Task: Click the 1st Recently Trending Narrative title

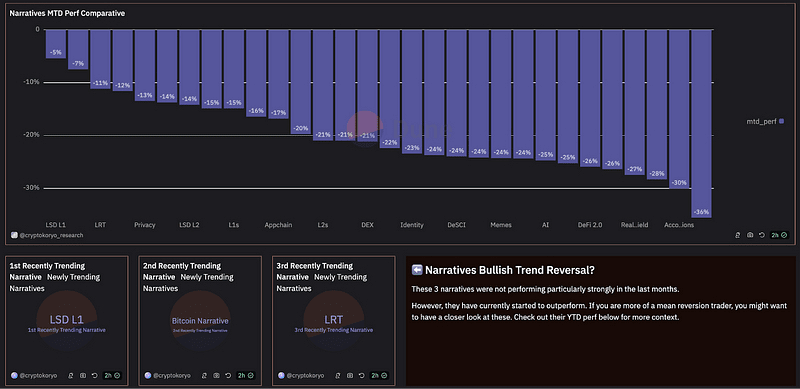Action: coord(47,272)
